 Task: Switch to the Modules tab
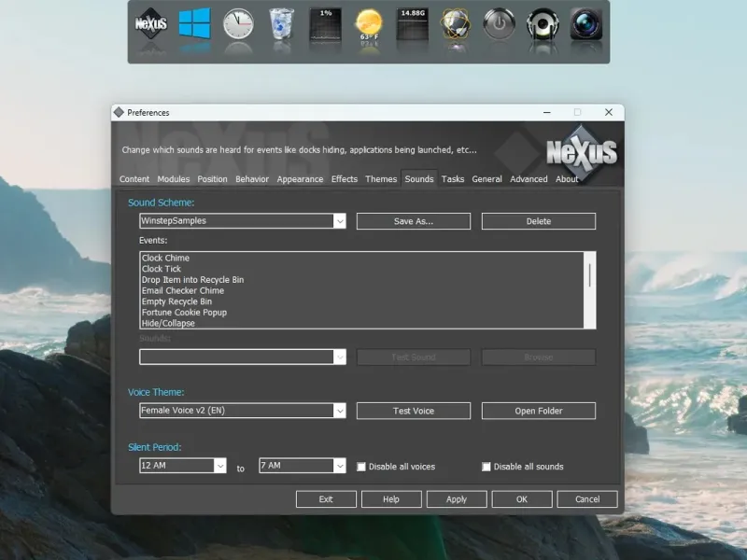[174, 179]
